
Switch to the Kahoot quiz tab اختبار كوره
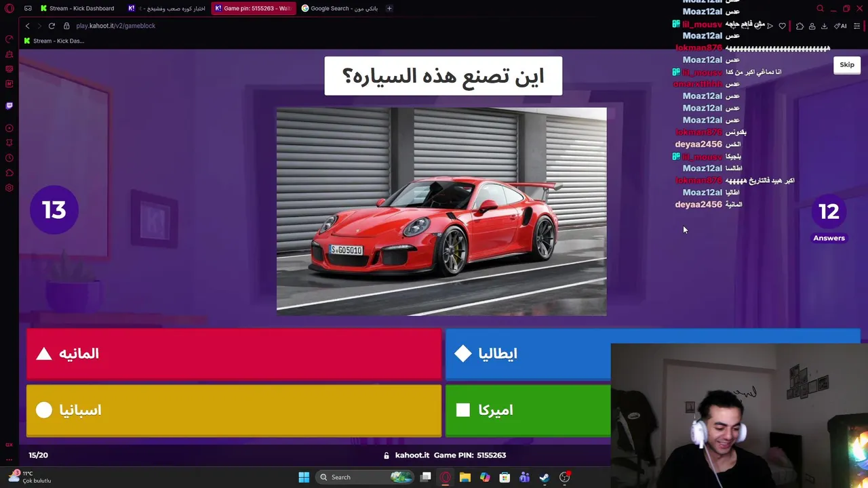[167, 8]
